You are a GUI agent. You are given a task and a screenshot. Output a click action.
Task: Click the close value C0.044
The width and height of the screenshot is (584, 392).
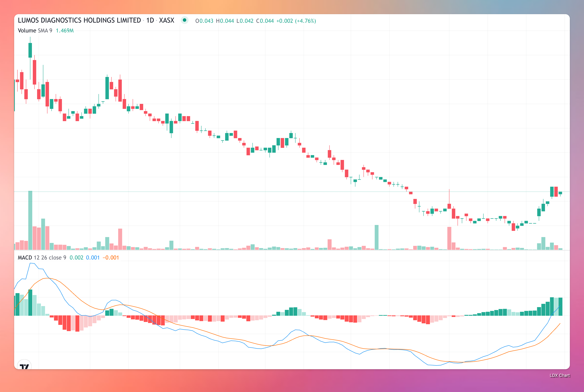(x=265, y=21)
